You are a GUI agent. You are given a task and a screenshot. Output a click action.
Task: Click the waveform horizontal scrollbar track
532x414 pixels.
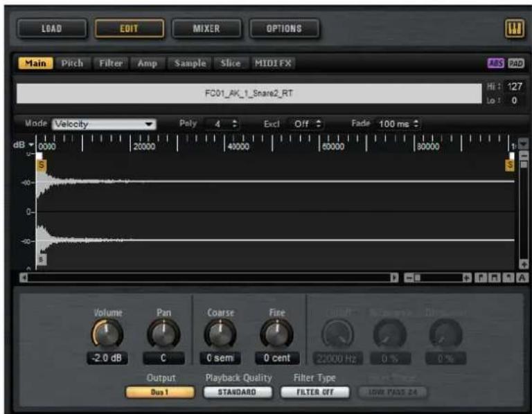tap(209, 278)
